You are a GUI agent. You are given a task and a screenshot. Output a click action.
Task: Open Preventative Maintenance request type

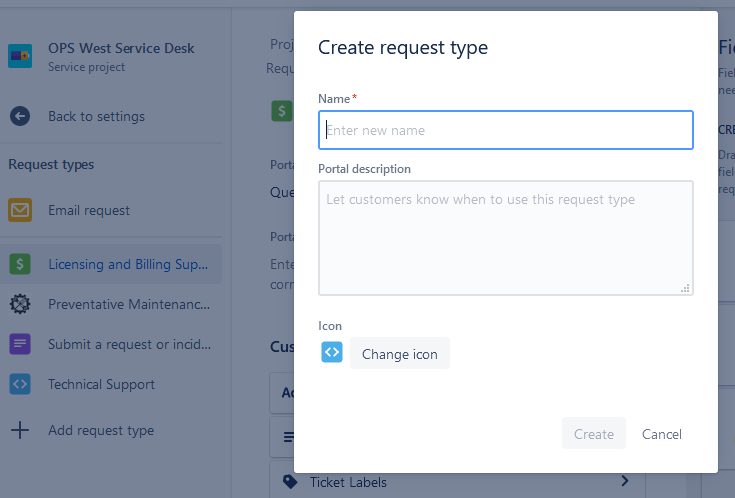pos(129,304)
